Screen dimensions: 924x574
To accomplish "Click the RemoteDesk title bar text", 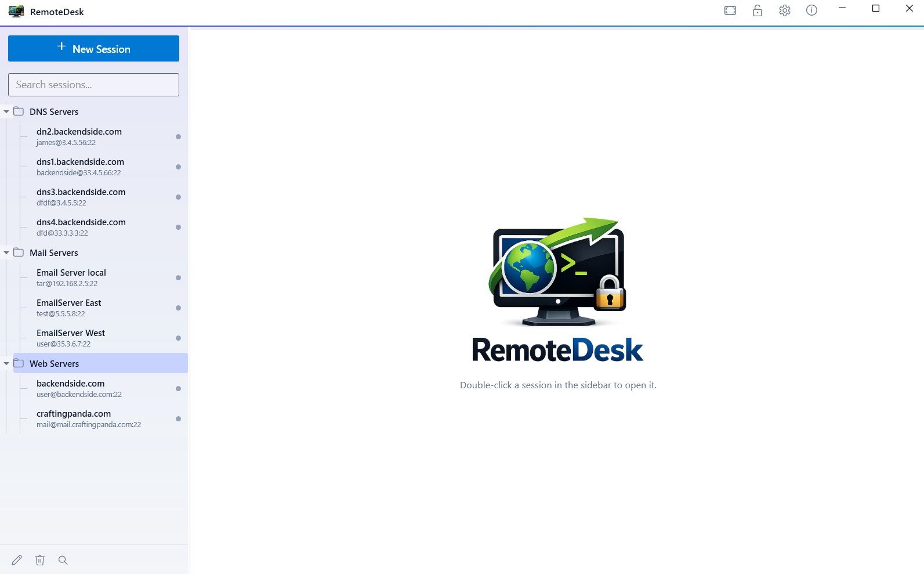I will click(x=57, y=12).
